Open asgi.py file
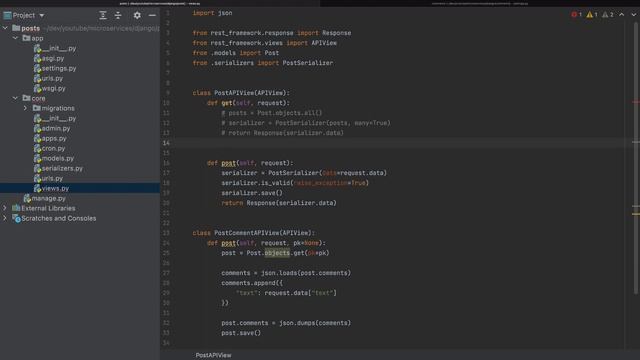This screenshot has width=640, height=360. [x=49, y=58]
